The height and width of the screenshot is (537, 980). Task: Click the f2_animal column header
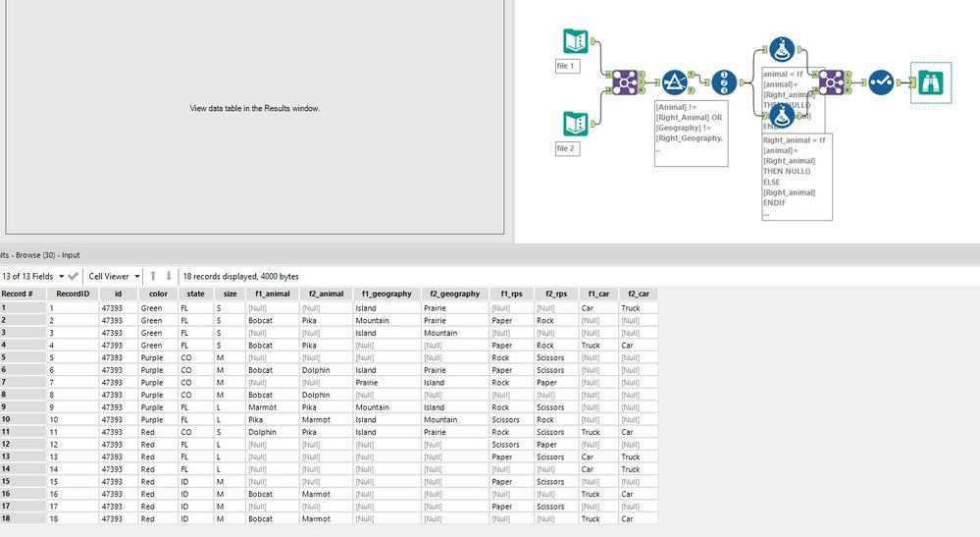pos(327,294)
